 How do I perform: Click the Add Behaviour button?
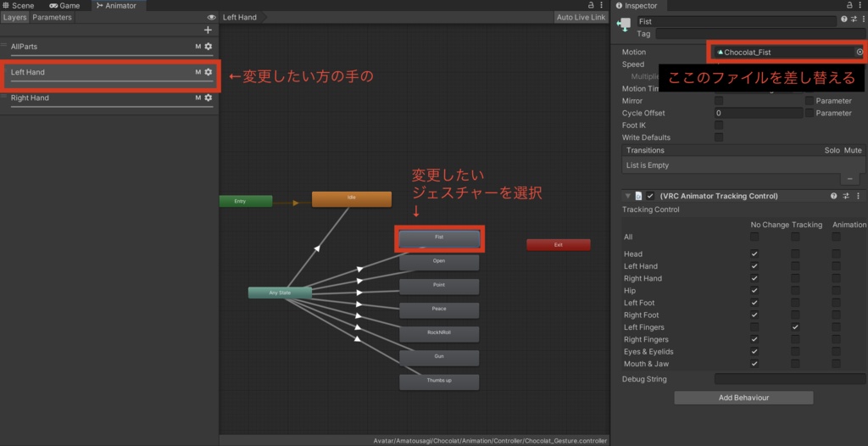coord(743,397)
